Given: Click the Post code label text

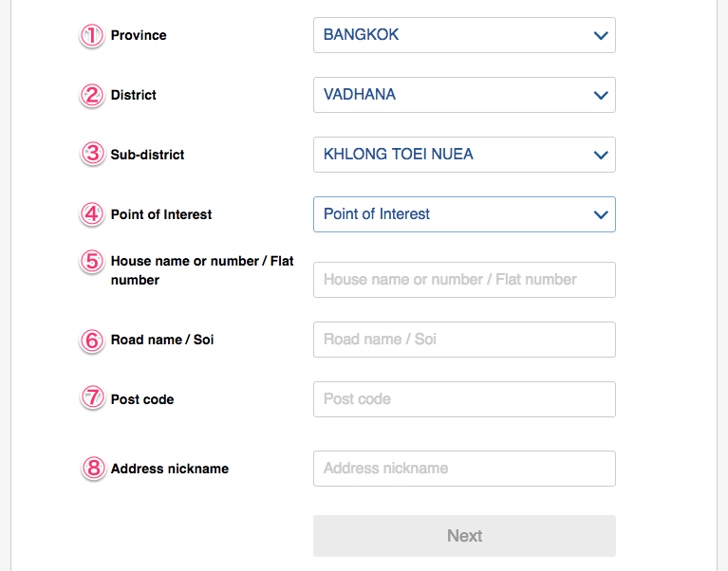Looking at the screenshot, I should (142, 399).
